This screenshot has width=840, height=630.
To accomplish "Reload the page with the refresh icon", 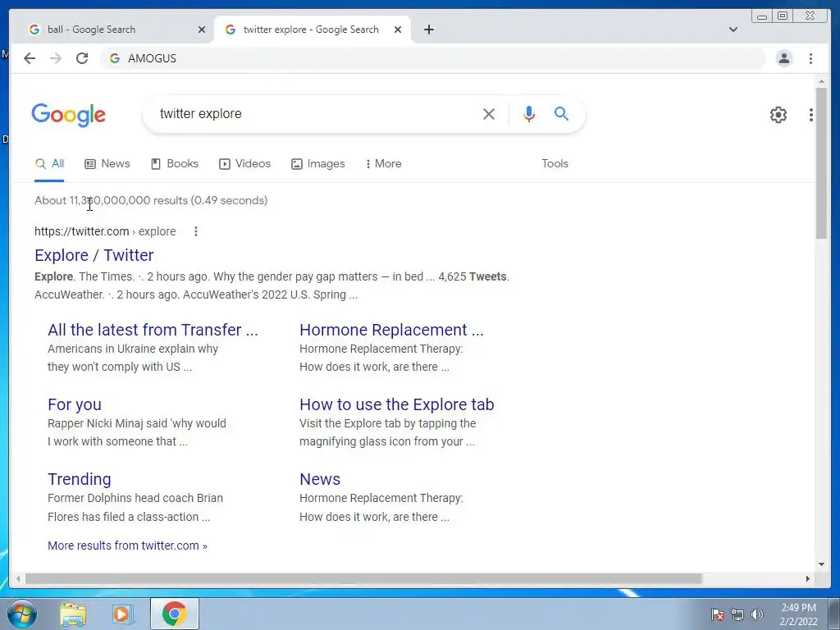I will tap(82, 58).
